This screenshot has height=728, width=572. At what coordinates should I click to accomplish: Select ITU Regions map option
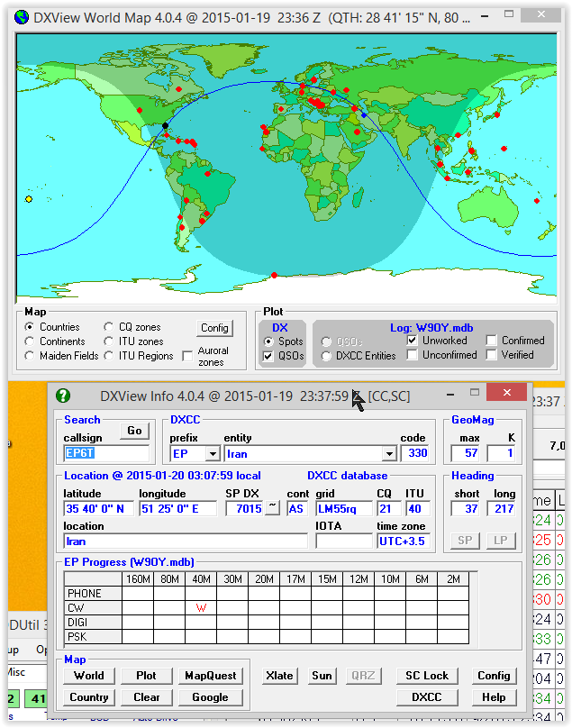[x=109, y=356]
